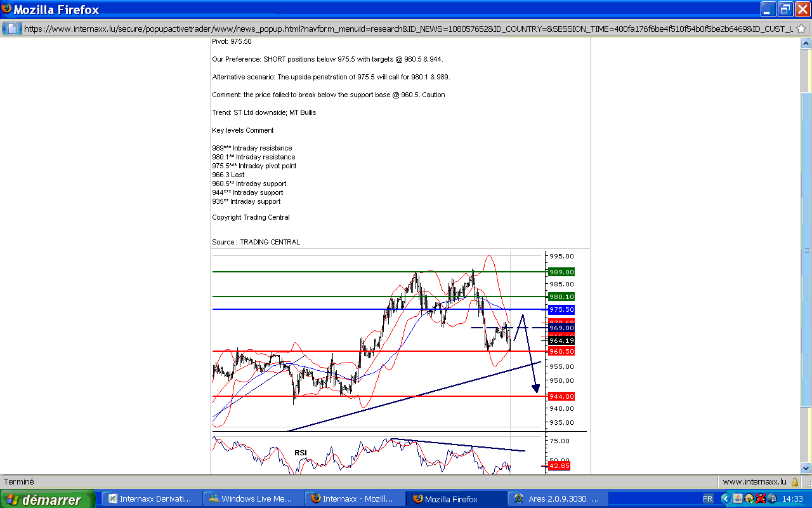Open the FR language bar selector
The height and width of the screenshot is (508, 812).
[707, 499]
